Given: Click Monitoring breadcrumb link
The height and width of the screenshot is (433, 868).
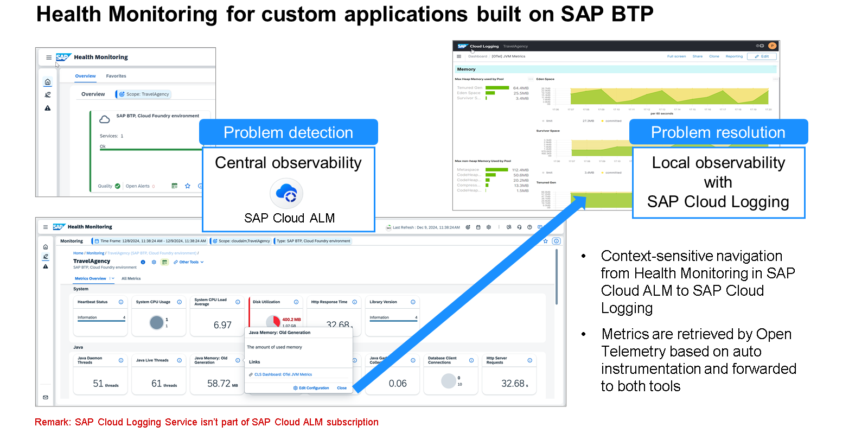Looking at the screenshot, I should coord(95,253).
